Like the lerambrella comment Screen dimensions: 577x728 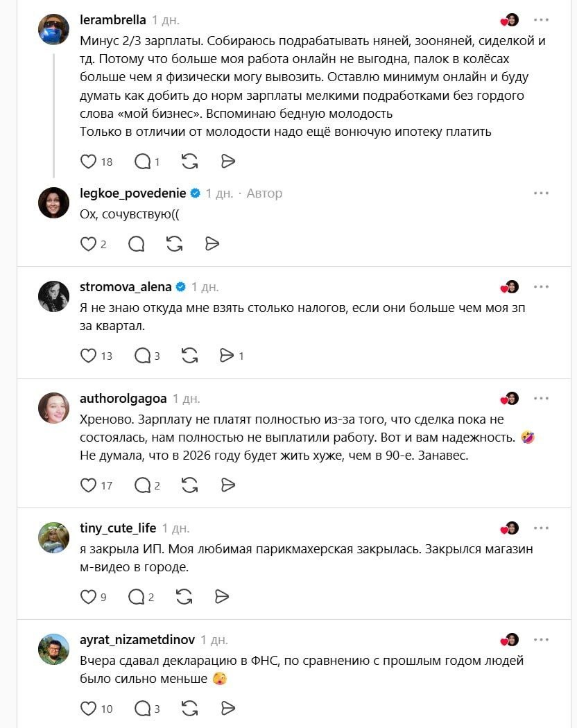pyautogui.click(x=89, y=162)
